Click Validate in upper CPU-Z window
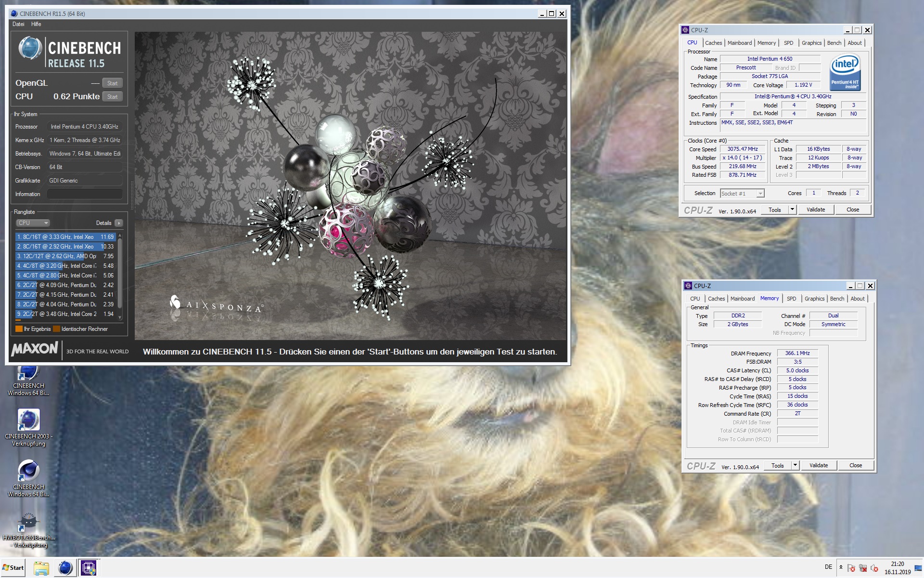 (x=816, y=210)
